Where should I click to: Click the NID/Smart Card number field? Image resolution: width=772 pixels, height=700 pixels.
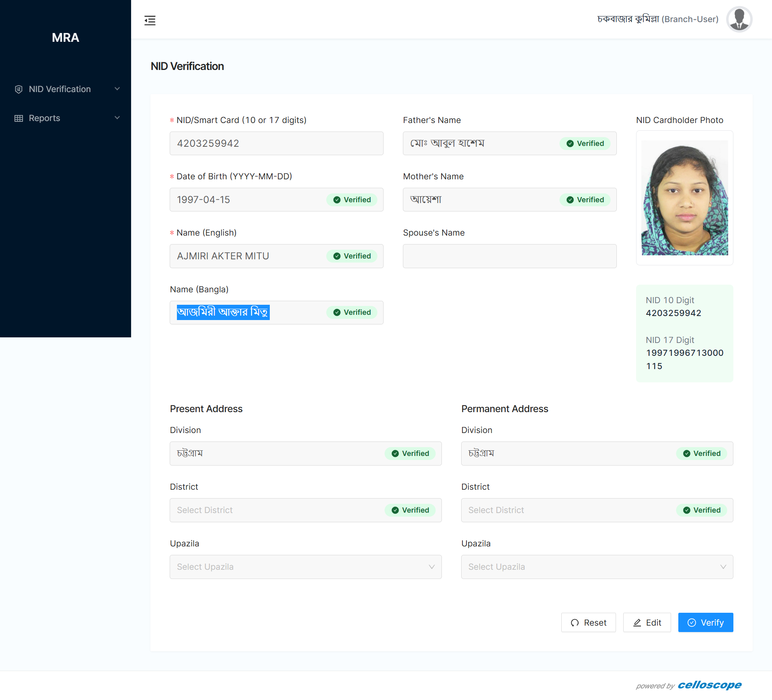(276, 144)
